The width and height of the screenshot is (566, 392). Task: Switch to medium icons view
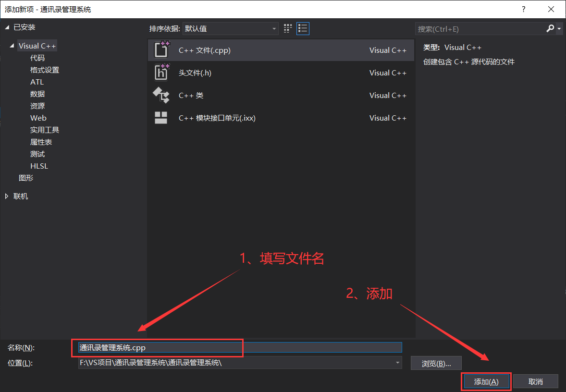coord(287,28)
